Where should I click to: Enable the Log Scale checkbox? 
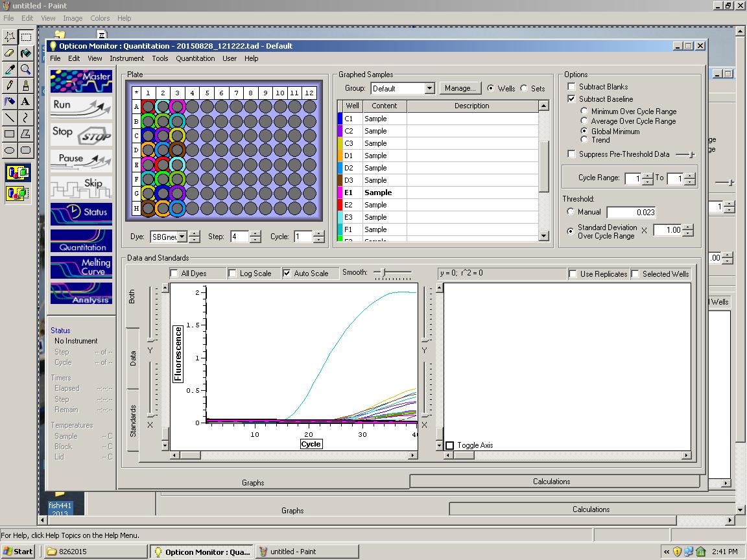(232, 274)
